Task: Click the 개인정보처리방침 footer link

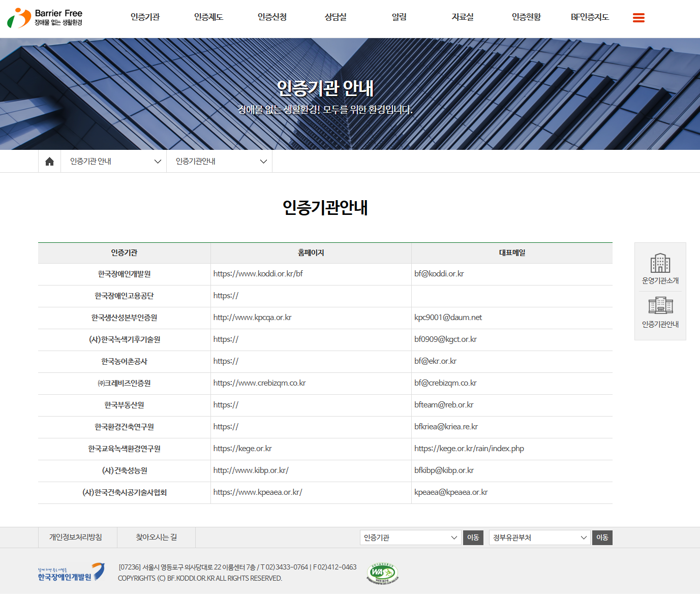Action: click(76, 537)
